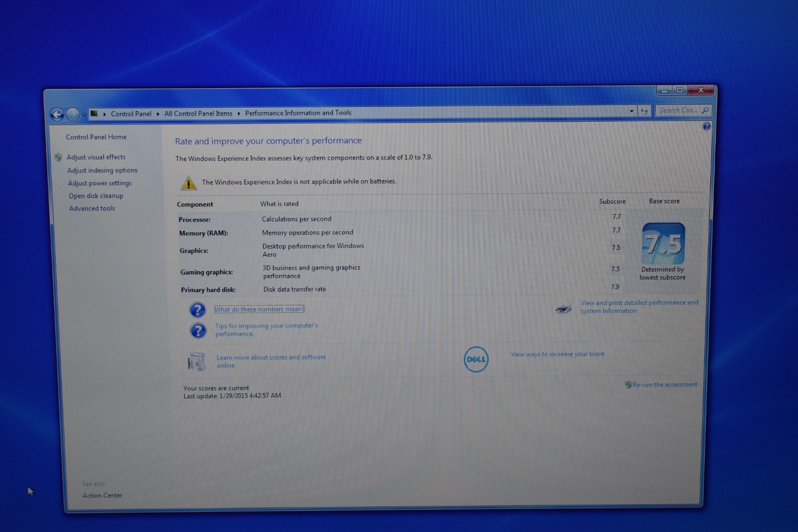The width and height of the screenshot is (798, 532).
Task: Click the shield icon by Re-run the assessment
Action: coord(628,384)
